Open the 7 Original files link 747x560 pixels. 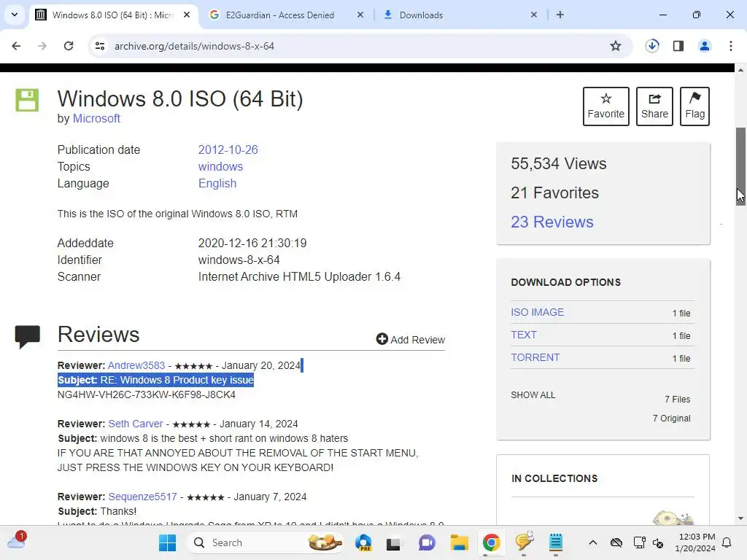(671, 418)
